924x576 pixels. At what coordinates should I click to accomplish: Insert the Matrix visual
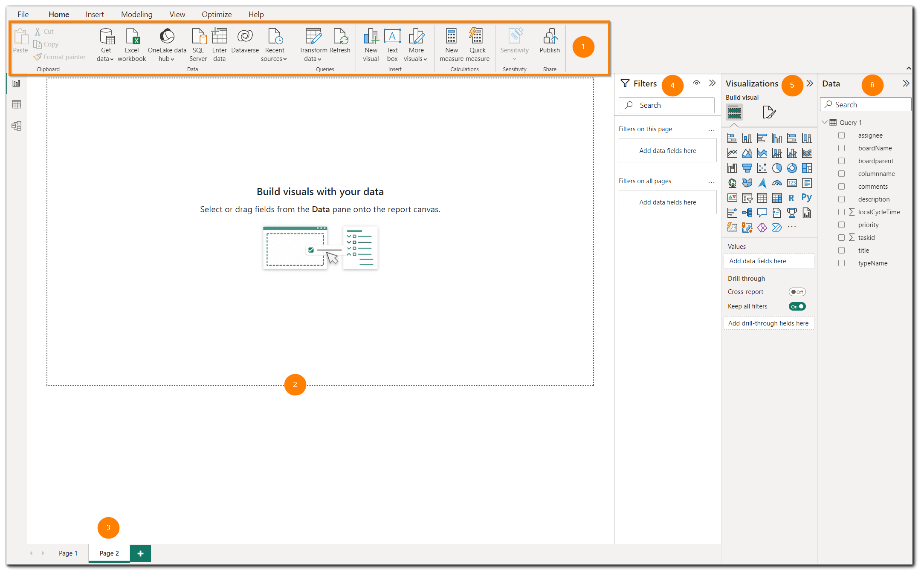777,198
